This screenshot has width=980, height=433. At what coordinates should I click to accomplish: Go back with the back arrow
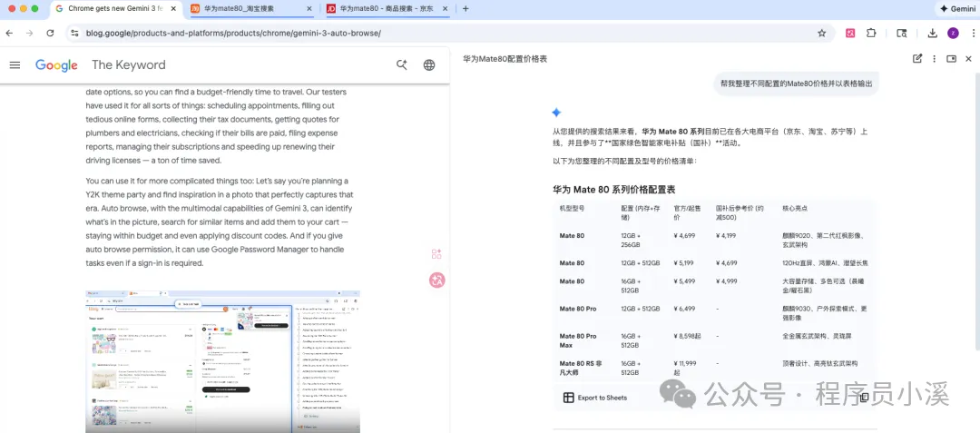(9, 33)
